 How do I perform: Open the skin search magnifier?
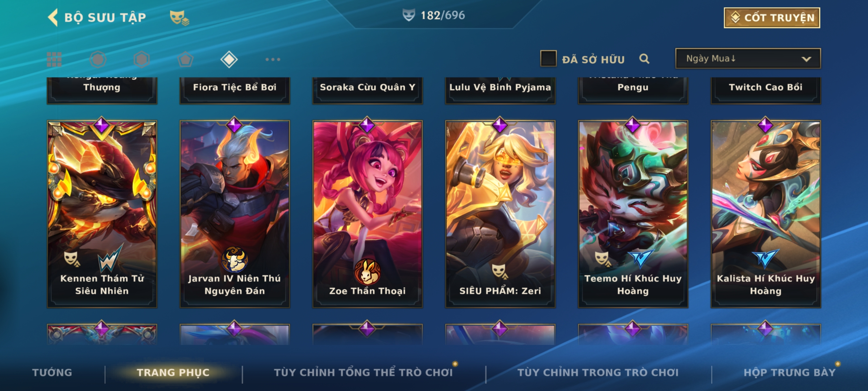644,59
